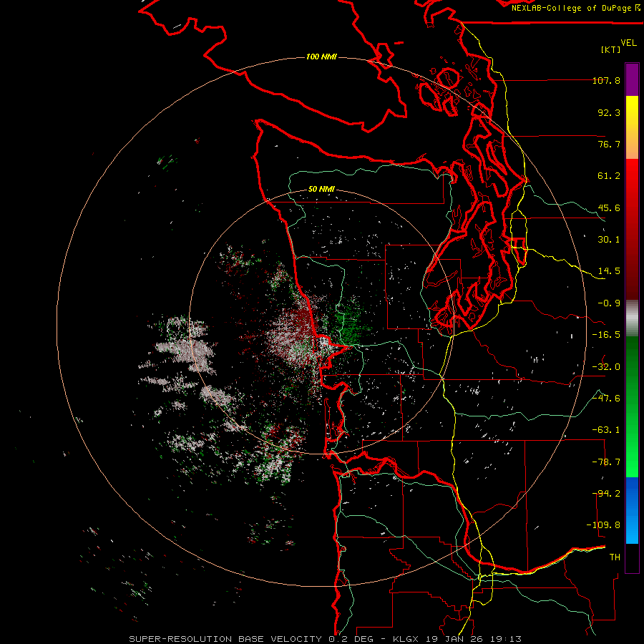
Task: Select the -94.2 knot scale value
Action: coord(606,494)
